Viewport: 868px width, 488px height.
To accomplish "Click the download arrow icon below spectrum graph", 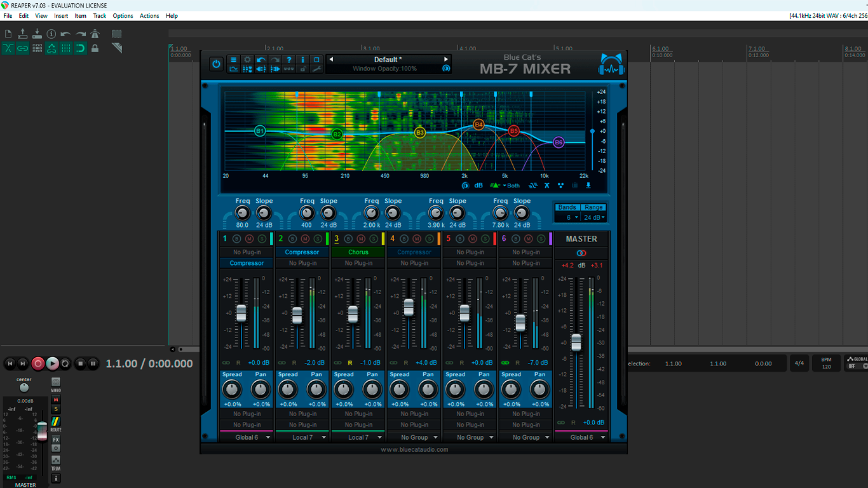I will [588, 186].
